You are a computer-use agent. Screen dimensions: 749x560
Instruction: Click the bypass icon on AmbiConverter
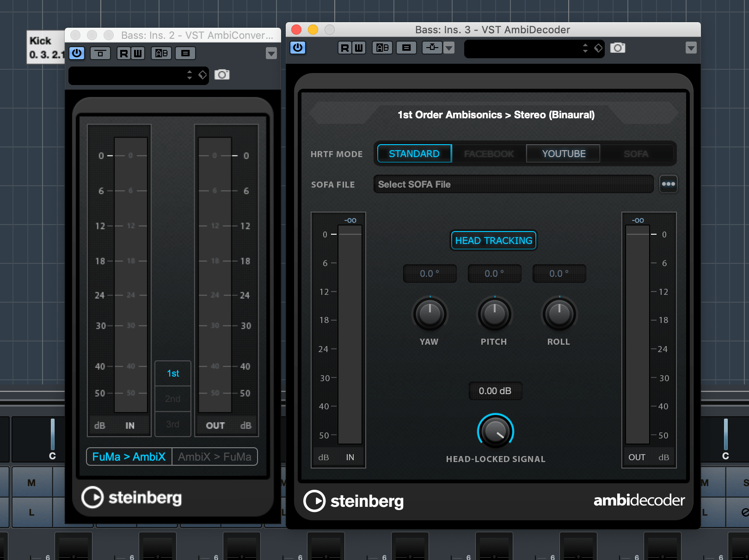(x=100, y=53)
